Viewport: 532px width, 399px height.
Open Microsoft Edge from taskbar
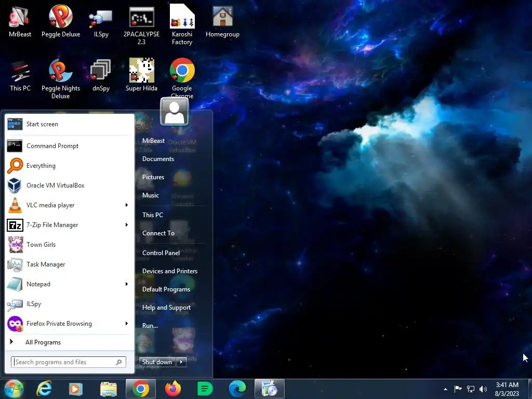pos(237,389)
